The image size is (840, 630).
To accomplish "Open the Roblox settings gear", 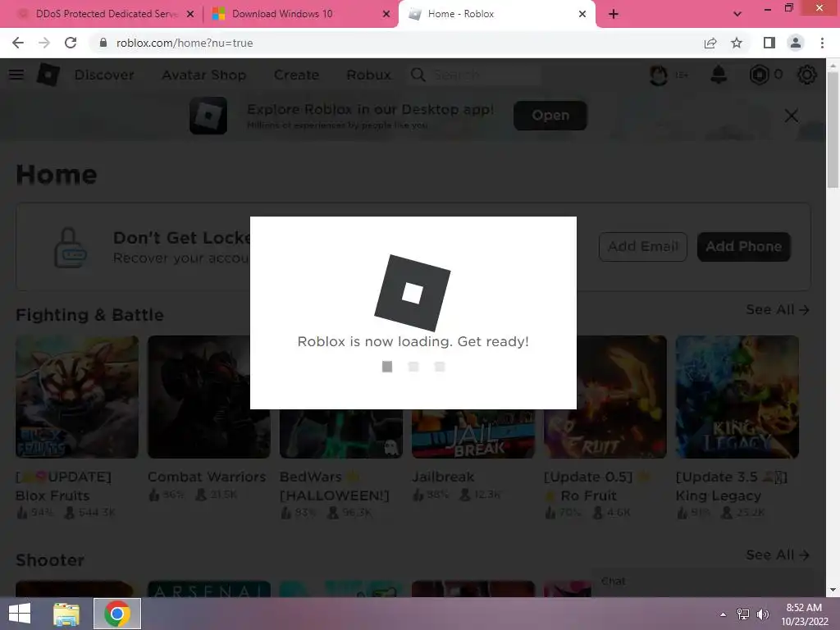I will 806,75.
